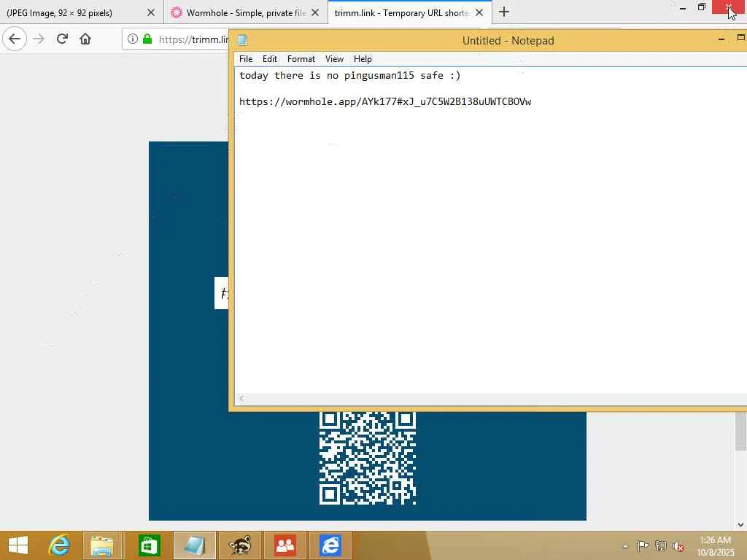Open the red people app on taskbar
The image size is (747, 560).
click(285, 545)
